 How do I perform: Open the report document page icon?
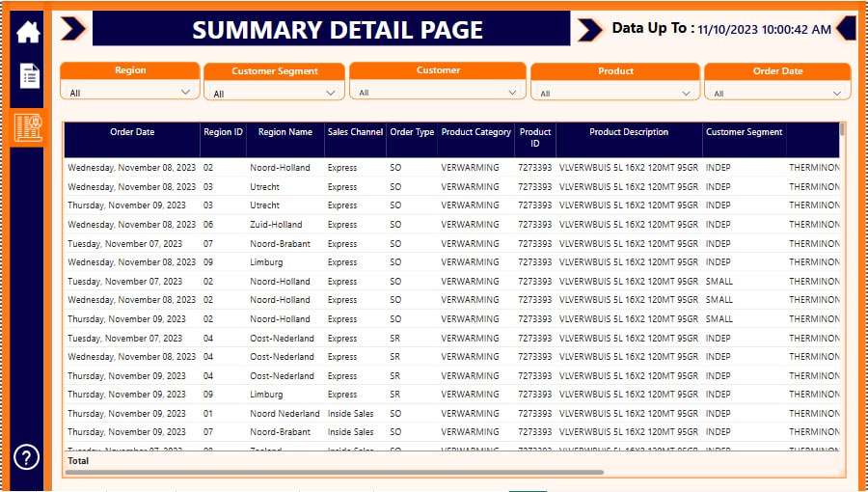pos(29,76)
